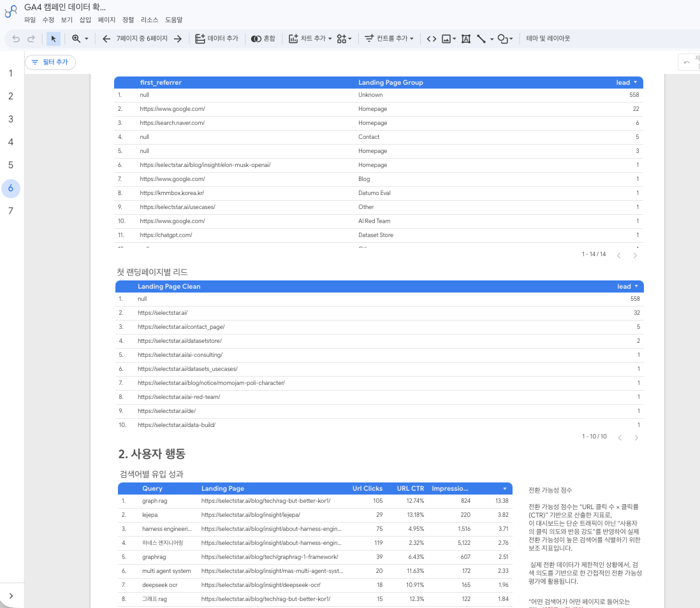Click the 데이터 추가 button

coord(217,38)
